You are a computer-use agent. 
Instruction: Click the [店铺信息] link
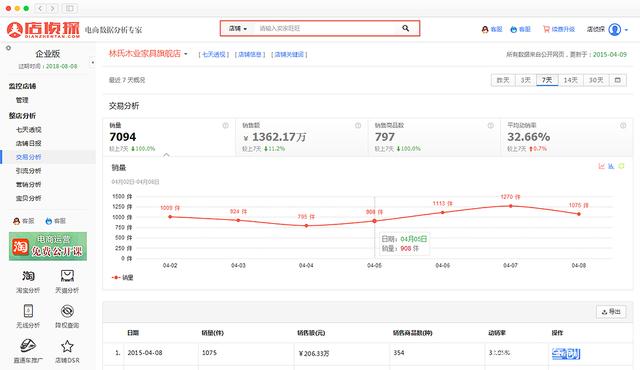(250, 54)
